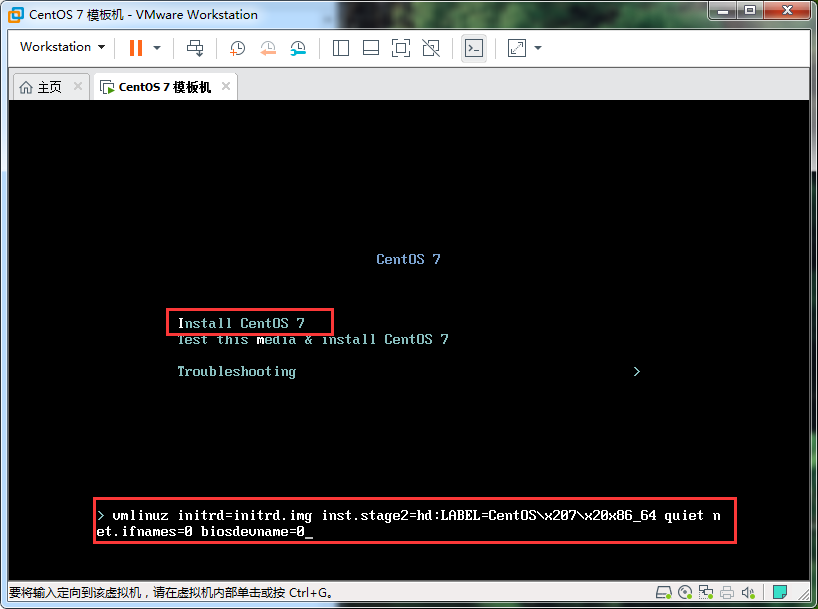The image size is (818, 609).
Task: Expand the Troubleshooting submenu arrow
Action: coord(636,371)
